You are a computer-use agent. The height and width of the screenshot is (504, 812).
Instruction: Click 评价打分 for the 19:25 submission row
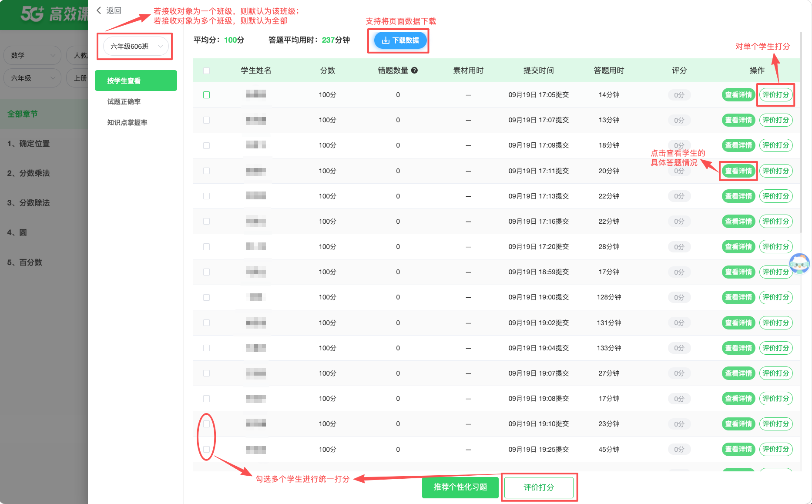pyautogui.click(x=776, y=449)
